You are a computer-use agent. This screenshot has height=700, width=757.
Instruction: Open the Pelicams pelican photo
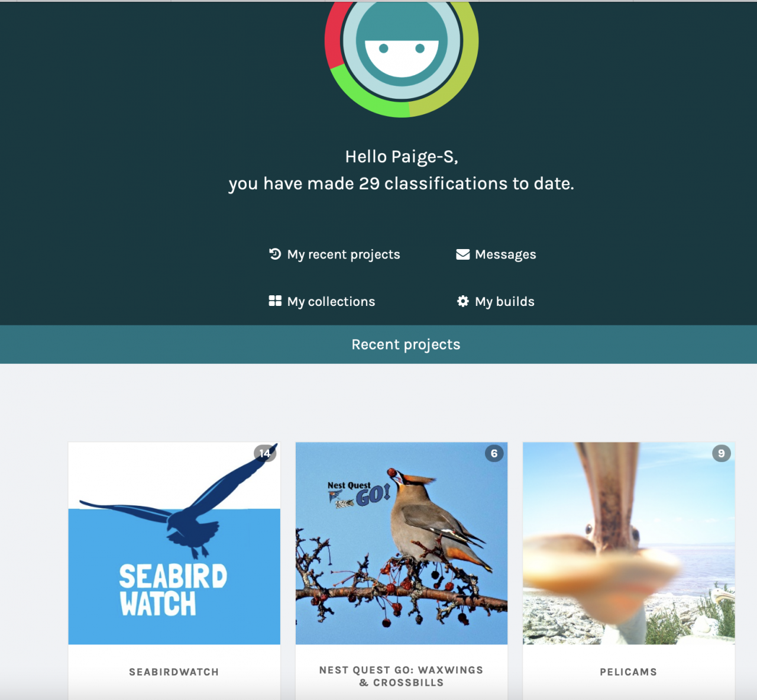(x=629, y=543)
